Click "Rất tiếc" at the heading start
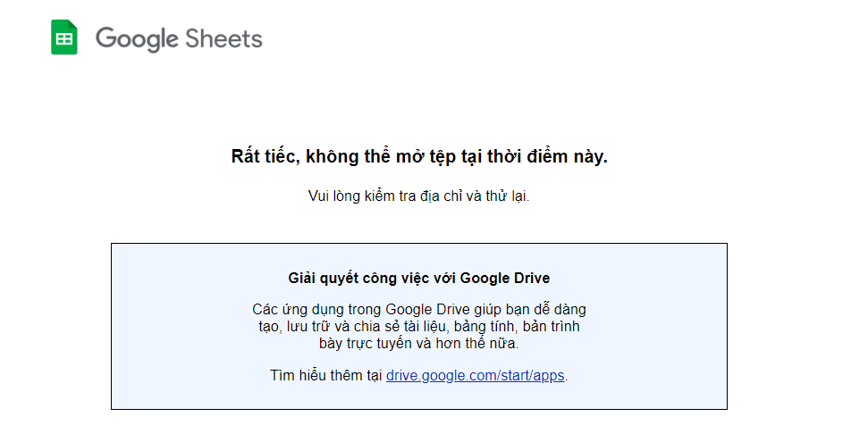The height and width of the screenshot is (442, 868). click(x=263, y=157)
